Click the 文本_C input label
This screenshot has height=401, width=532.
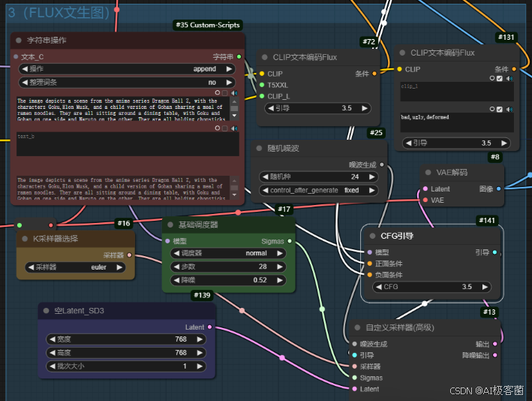click(32, 57)
